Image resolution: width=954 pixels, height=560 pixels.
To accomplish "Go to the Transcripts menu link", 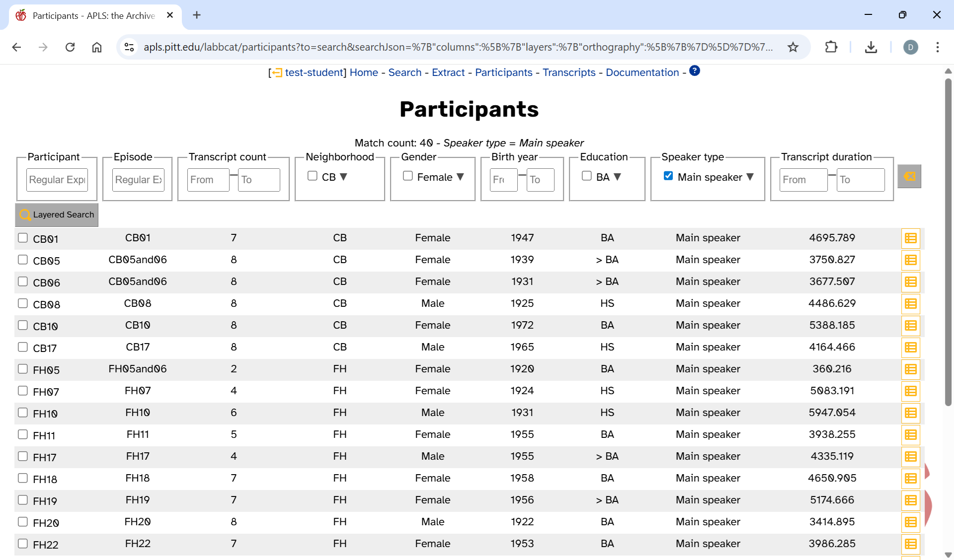I will pyautogui.click(x=569, y=72).
